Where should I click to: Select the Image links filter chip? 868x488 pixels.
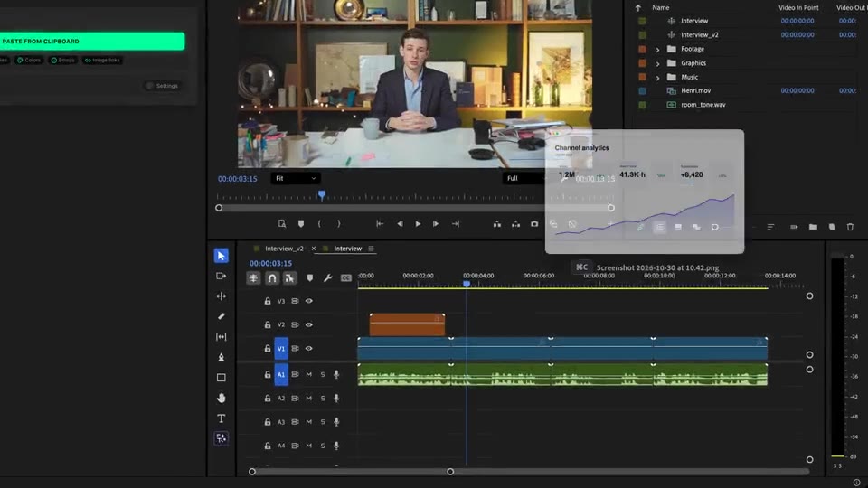coord(102,60)
